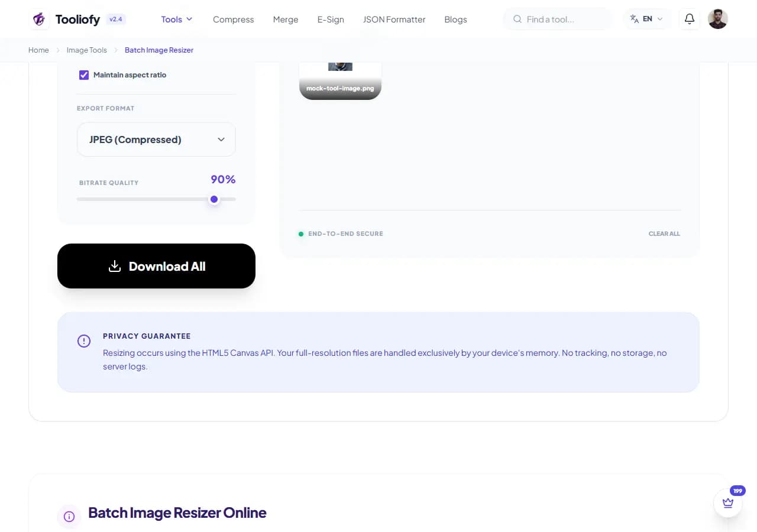
Task: Open the Blogs menu item
Action: (455, 20)
